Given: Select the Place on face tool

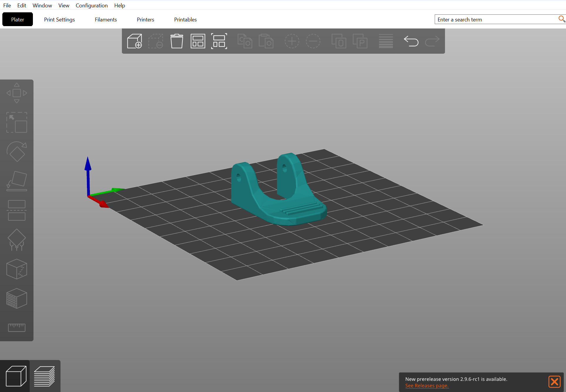Looking at the screenshot, I should [17, 181].
